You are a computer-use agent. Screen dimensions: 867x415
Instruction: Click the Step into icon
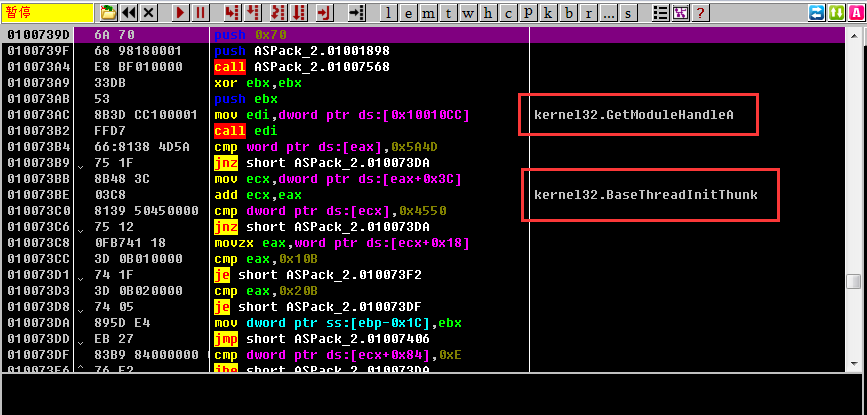pos(231,13)
